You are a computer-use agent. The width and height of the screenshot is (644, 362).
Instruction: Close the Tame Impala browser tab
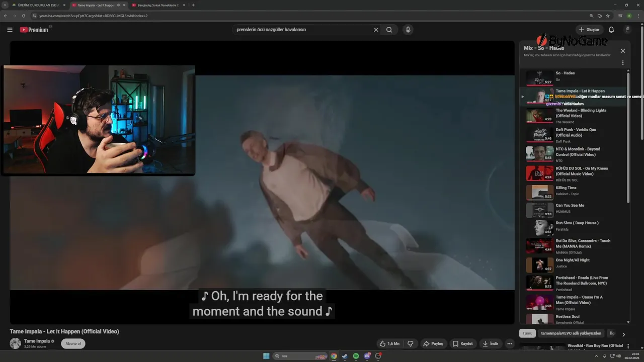pyautogui.click(x=124, y=5)
